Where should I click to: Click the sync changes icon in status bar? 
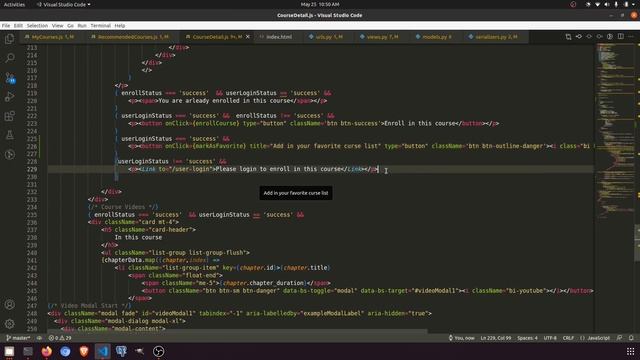point(40,338)
